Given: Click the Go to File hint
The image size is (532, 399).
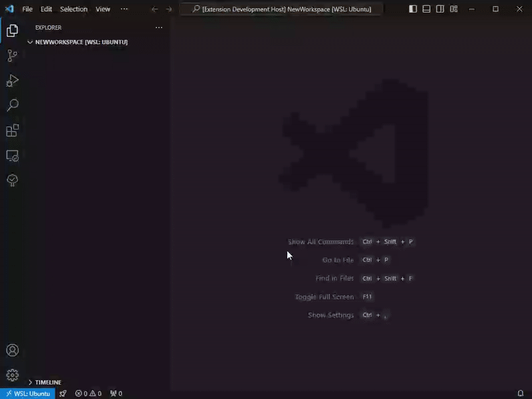Looking at the screenshot, I should pyautogui.click(x=338, y=260).
